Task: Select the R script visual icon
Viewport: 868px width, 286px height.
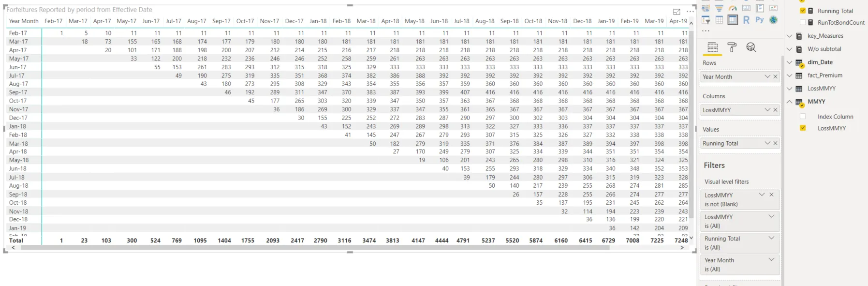Action: [x=746, y=20]
